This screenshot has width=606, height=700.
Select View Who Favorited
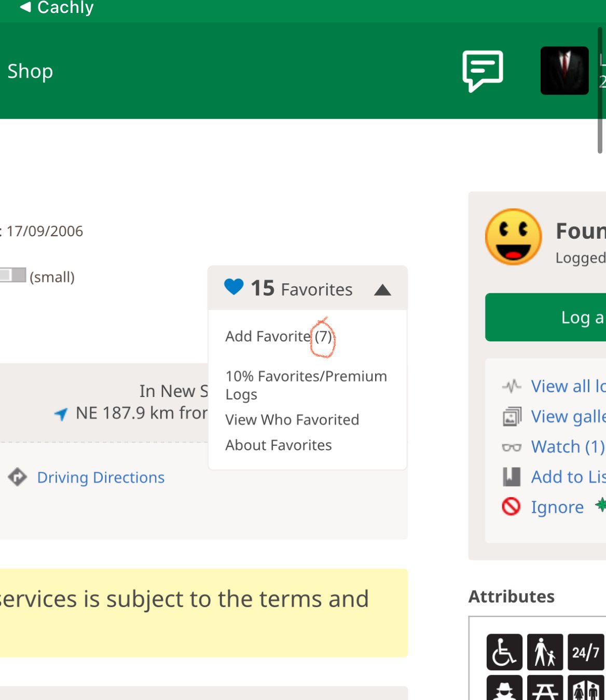pos(292,420)
